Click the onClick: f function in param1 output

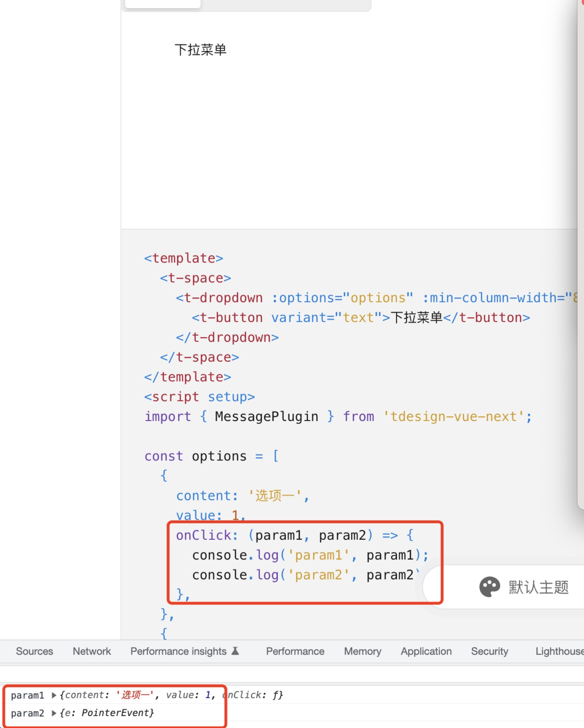[253, 695]
